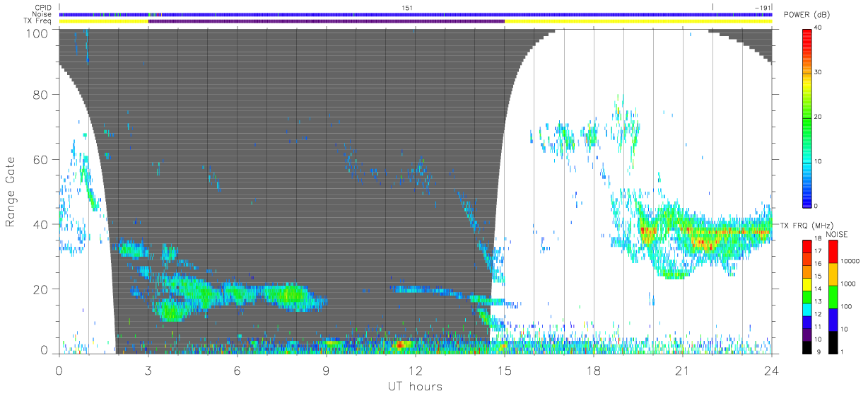Select the 14 label in the TX FRQ legend
The image size is (868, 401).
(x=819, y=289)
